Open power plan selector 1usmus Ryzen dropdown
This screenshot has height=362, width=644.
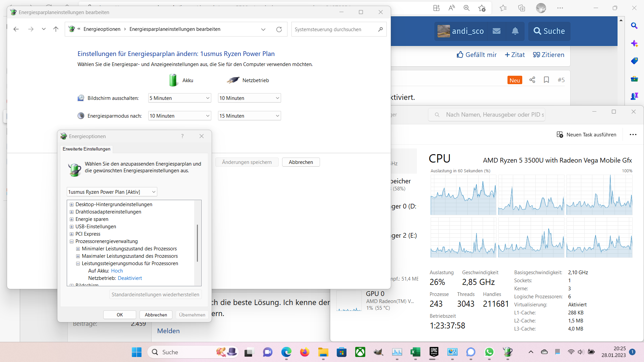[x=112, y=192]
